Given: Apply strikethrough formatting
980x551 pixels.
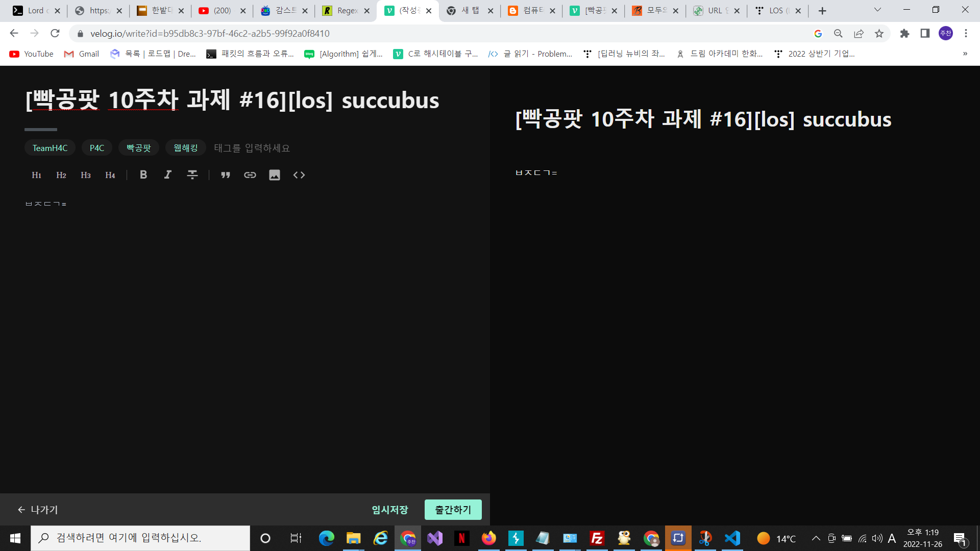Looking at the screenshot, I should coord(192,175).
